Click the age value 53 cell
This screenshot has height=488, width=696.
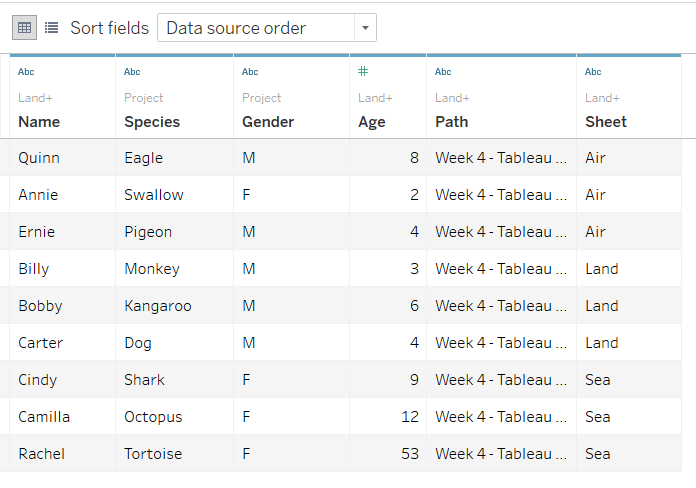406,454
